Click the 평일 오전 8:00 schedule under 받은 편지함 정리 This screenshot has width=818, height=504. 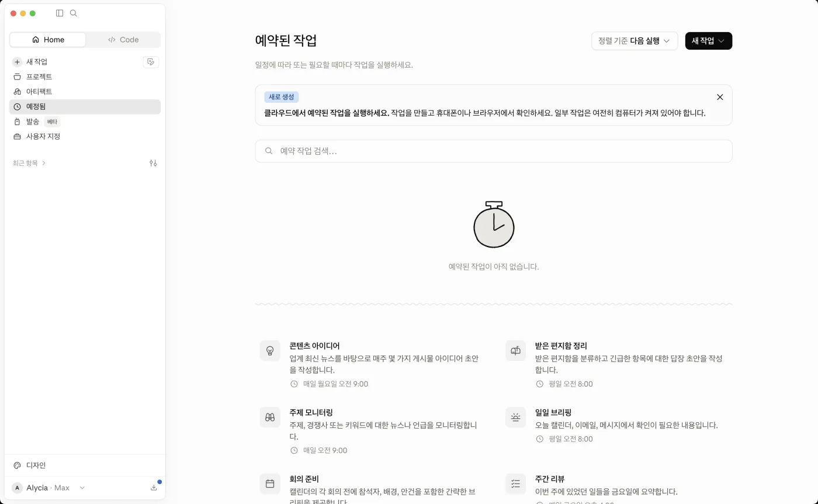[570, 384]
